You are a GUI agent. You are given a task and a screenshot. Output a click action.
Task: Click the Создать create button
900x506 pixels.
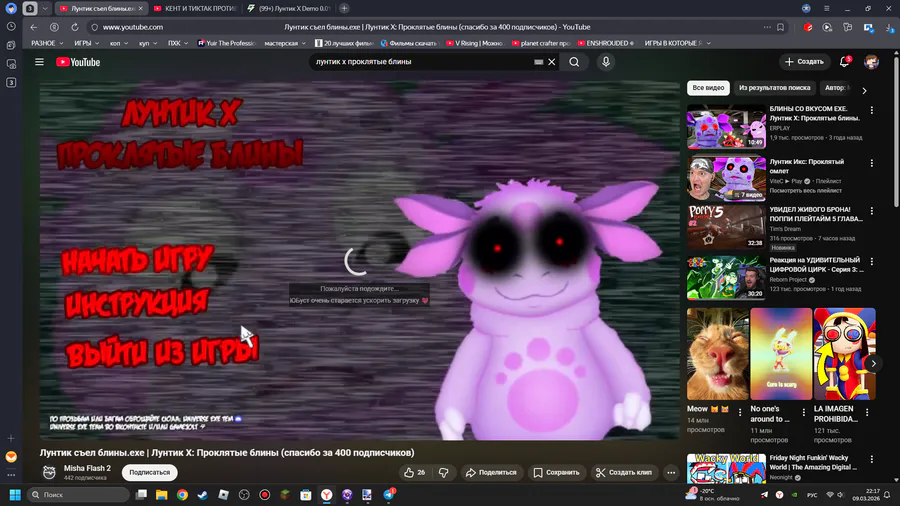tap(805, 61)
